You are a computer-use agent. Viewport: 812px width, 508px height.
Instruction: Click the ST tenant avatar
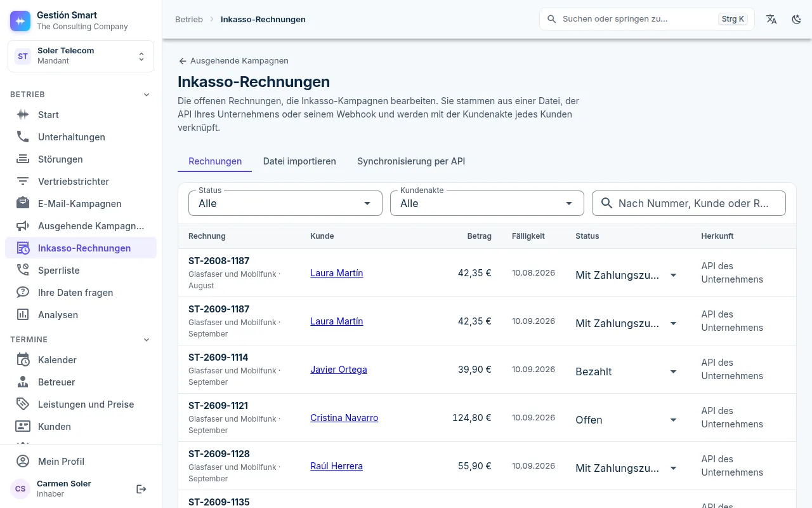pos(23,56)
